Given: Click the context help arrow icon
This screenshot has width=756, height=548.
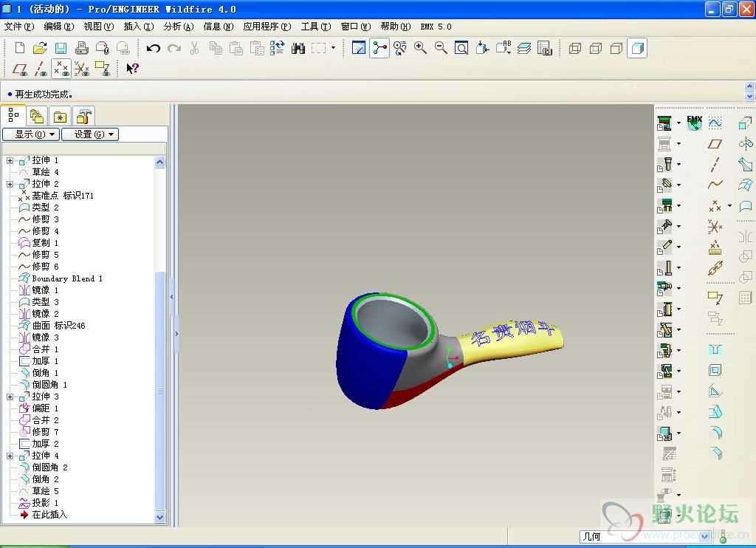Looking at the screenshot, I should pyautogui.click(x=132, y=69).
